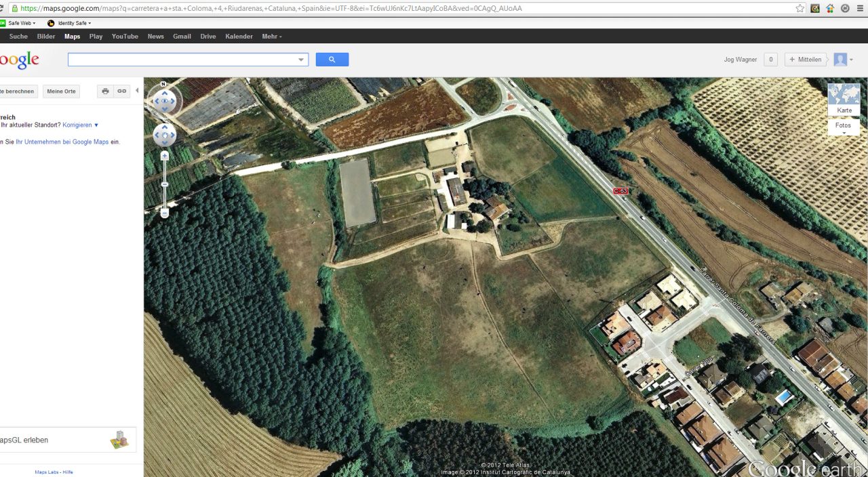The image size is (868, 477).
Task: Click the link chain icon
Action: click(122, 91)
